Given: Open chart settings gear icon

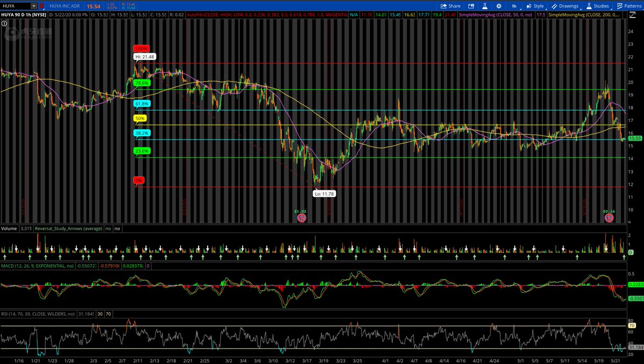Looking at the screenshot, I should click(499, 6).
